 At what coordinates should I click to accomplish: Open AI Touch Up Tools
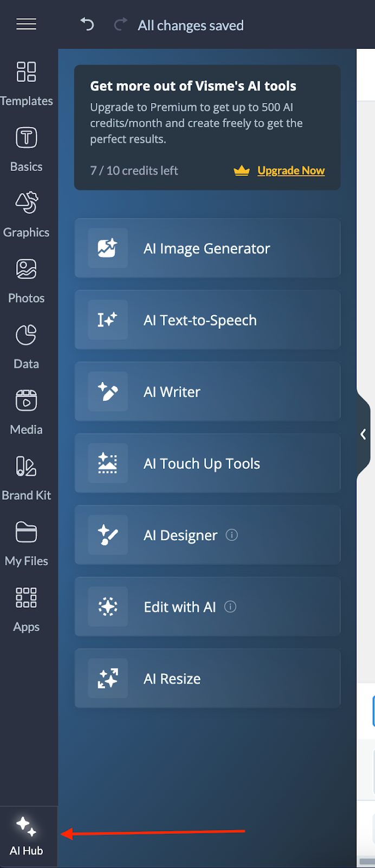(x=208, y=463)
